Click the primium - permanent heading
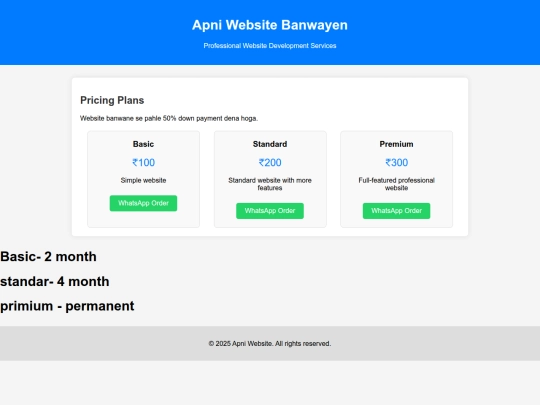540x405 pixels. 67,306
